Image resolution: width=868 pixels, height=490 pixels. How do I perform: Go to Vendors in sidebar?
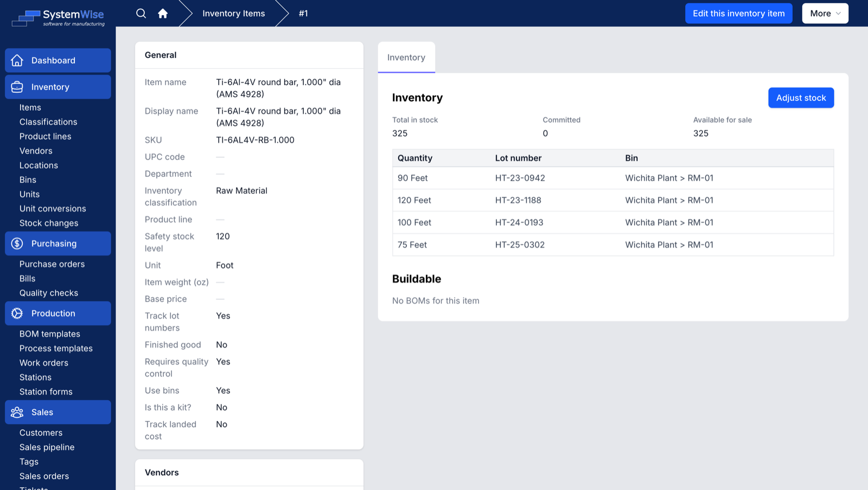pos(36,151)
